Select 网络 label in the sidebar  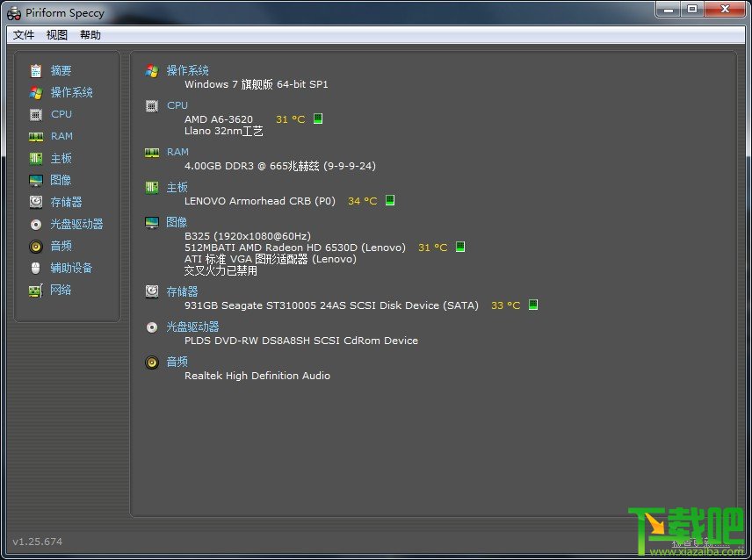61,290
